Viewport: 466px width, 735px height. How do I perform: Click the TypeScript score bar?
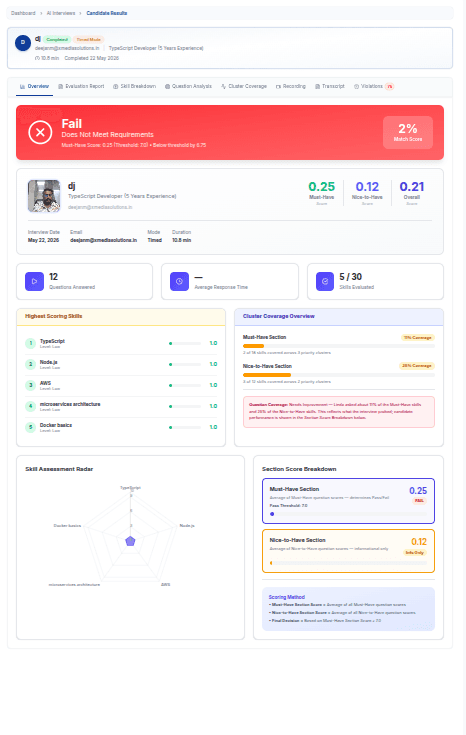coord(185,343)
